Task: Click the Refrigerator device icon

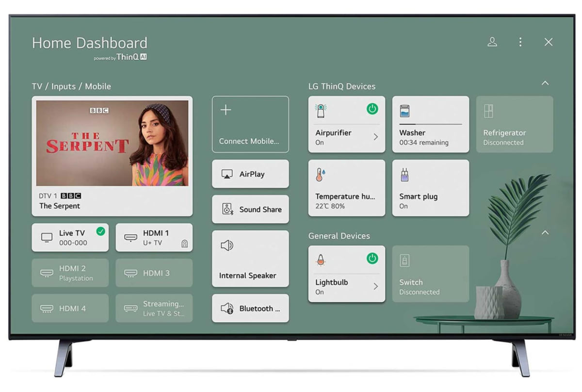Action: click(x=488, y=111)
